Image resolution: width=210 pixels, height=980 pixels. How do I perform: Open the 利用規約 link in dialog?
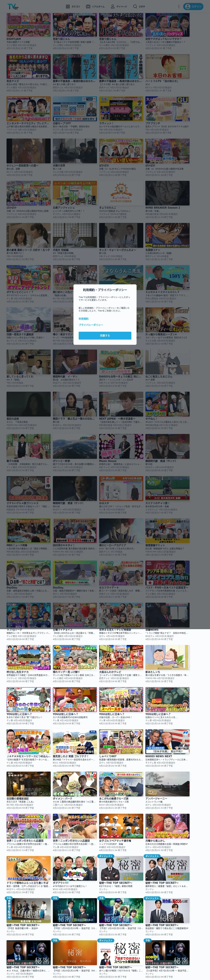83,319
